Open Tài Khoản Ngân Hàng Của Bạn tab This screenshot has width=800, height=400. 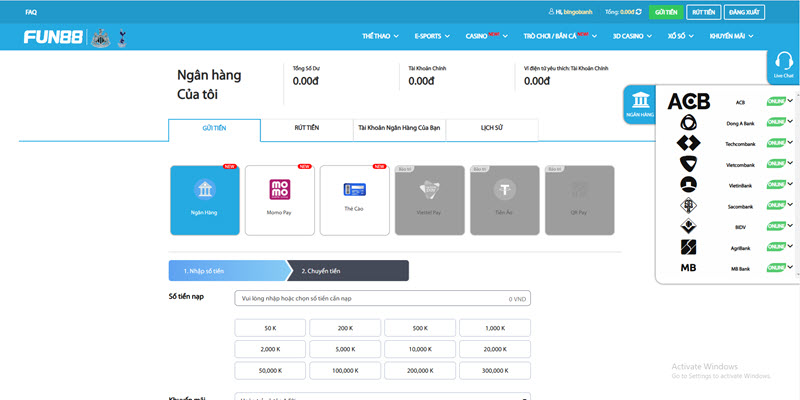click(399, 130)
